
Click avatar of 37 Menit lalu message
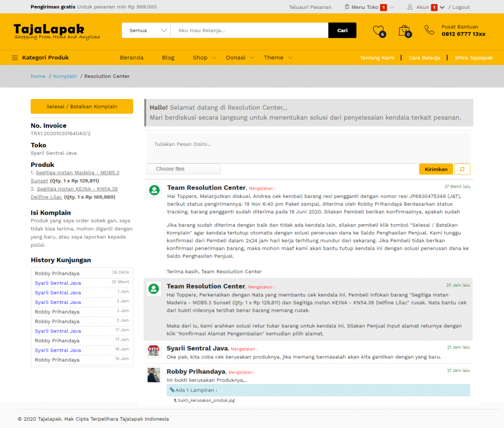click(x=154, y=190)
